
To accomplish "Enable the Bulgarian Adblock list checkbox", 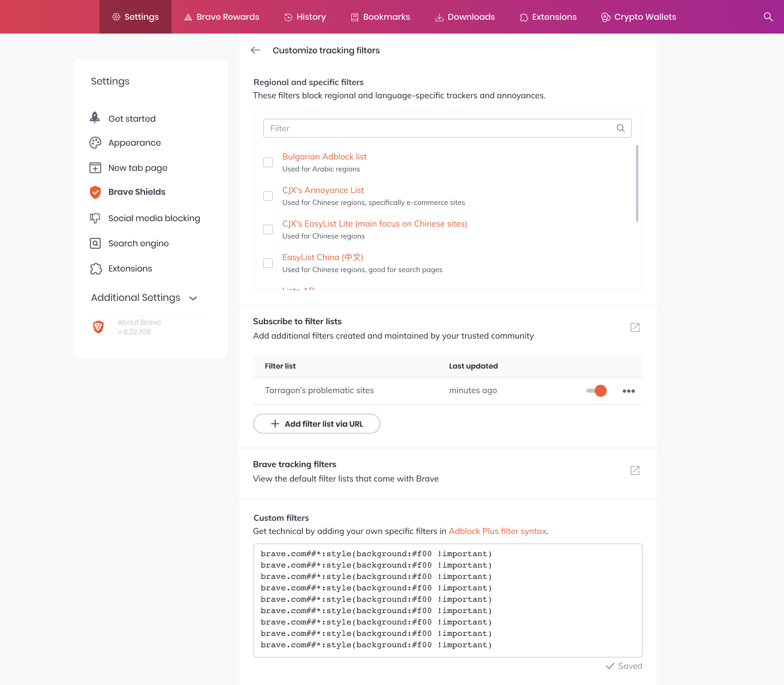I will point(268,162).
